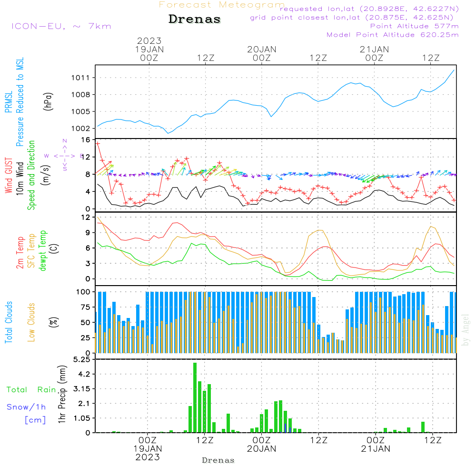
Task: Click the 'Wind GUST' axis label
Action: (x=9, y=175)
